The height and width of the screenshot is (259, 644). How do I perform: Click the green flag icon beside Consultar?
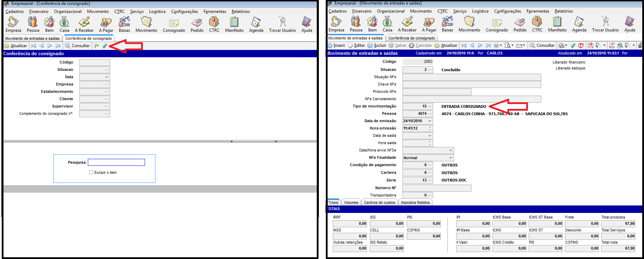tap(97, 46)
